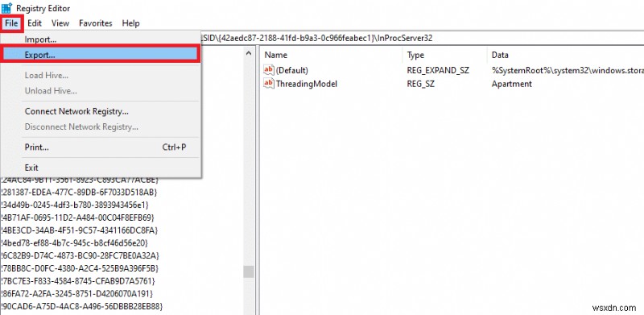The image size is (644, 315).
Task: Select Connect Network Registry...
Action: pyautogui.click(x=101, y=111)
